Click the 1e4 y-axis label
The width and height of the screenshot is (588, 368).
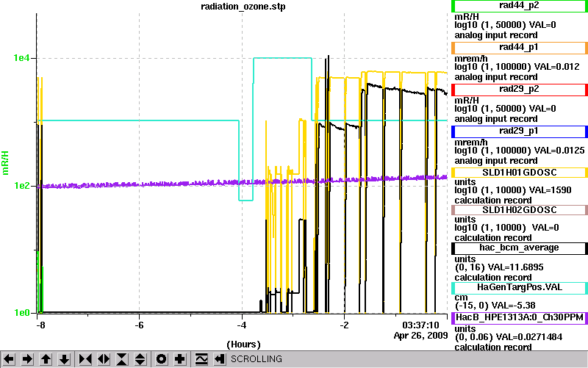[21, 58]
